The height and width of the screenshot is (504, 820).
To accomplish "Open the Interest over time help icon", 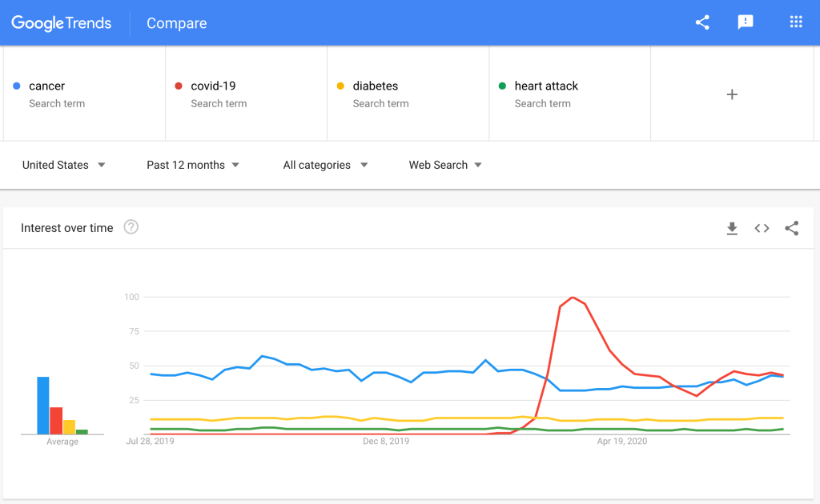I will click(x=131, y=227).
